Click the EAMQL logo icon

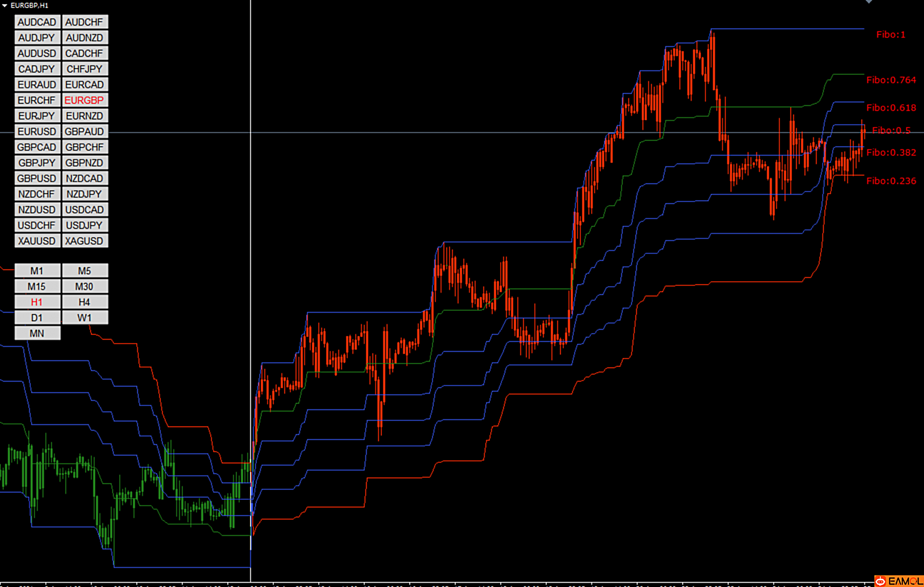880,581
